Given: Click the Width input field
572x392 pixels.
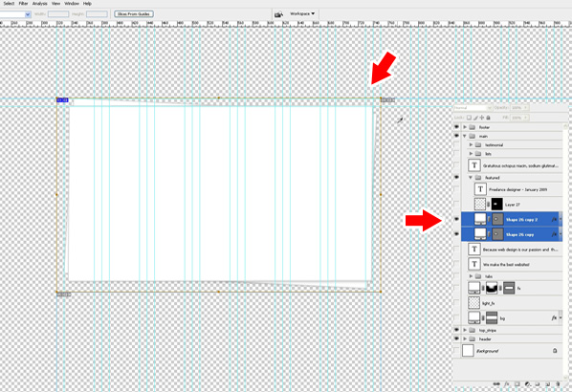Looking at the screenshot, I should point(58,14).
